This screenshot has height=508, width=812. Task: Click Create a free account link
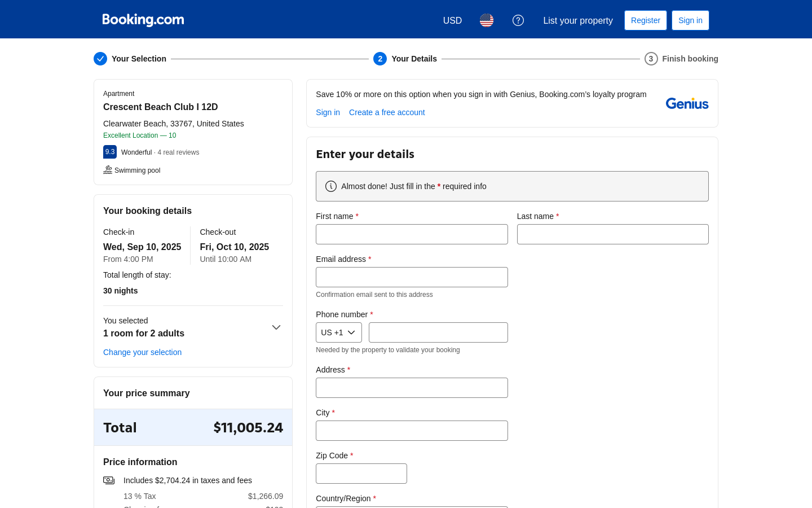tap(387, 112)
